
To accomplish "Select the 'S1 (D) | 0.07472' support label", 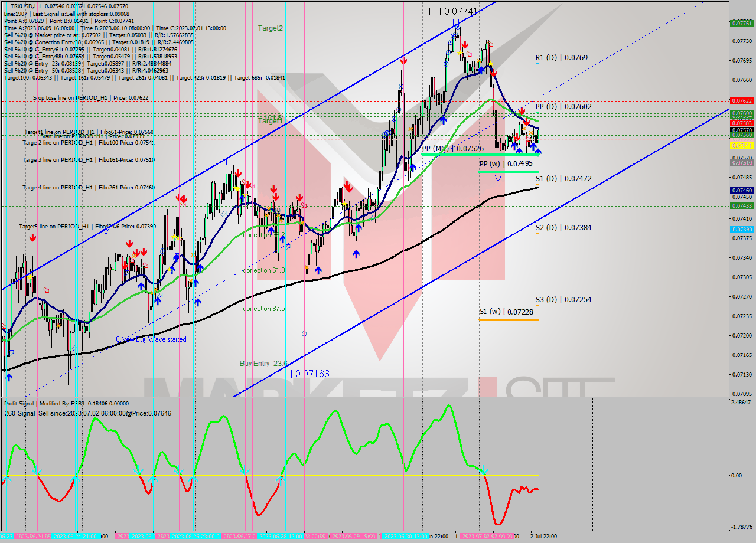I will (x=563, y=178).
